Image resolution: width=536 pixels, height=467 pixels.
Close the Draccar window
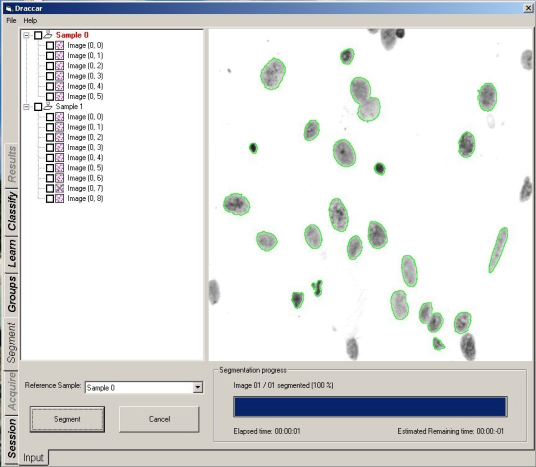tap(528, 8)
